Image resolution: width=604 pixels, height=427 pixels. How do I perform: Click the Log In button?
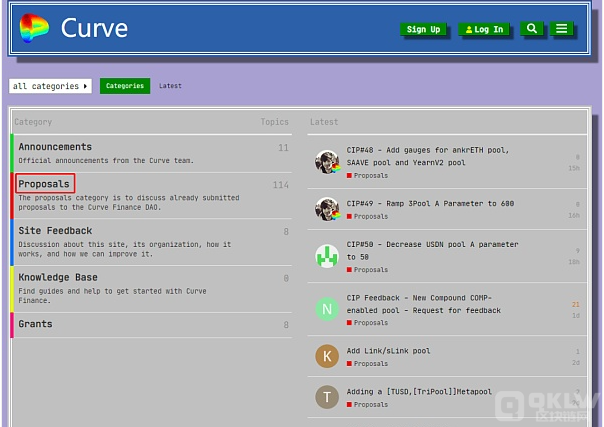tap(484, 29)
